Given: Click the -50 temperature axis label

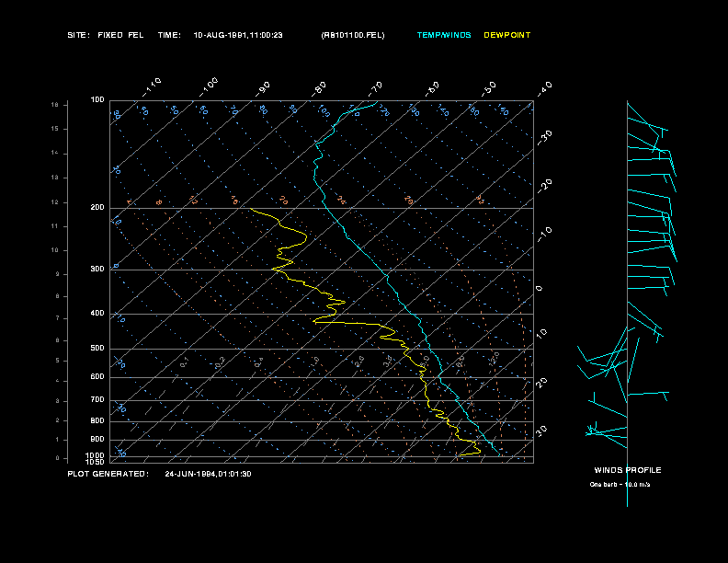Looking at the screenshot, I should [488, 89].
